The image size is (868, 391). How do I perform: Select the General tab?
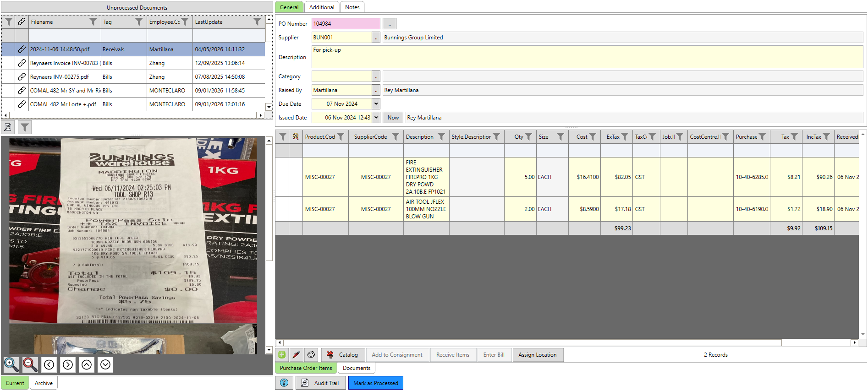click(289, 7)
